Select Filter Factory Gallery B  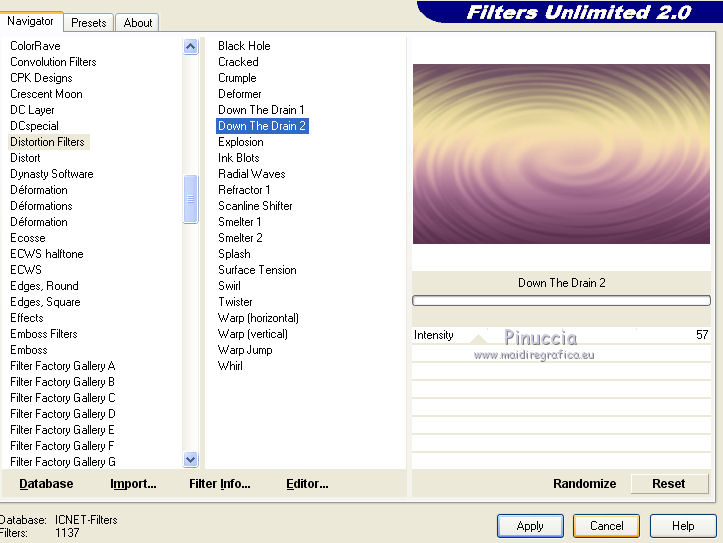tap(63, 382)
